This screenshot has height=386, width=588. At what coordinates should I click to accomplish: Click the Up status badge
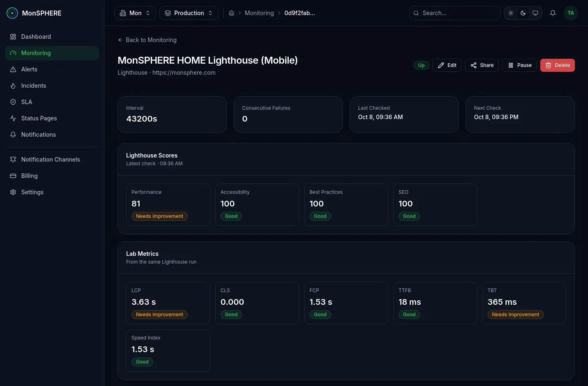tap(421, 65)
